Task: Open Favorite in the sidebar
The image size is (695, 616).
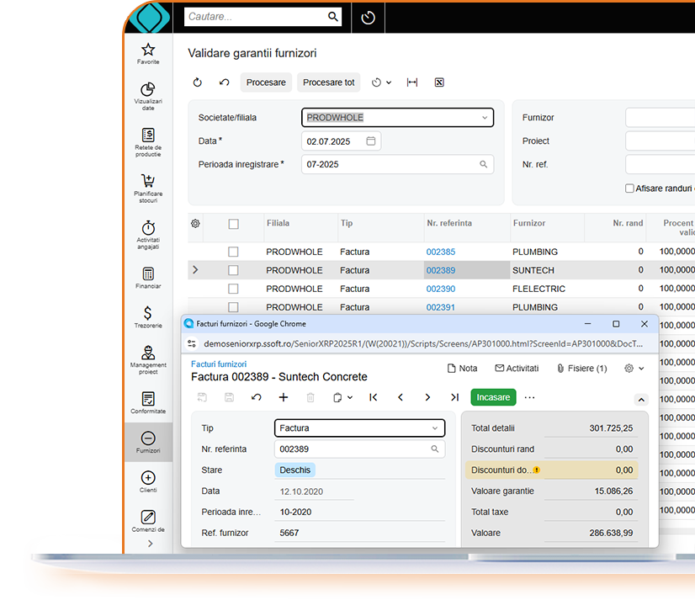Action: (148, 54)
